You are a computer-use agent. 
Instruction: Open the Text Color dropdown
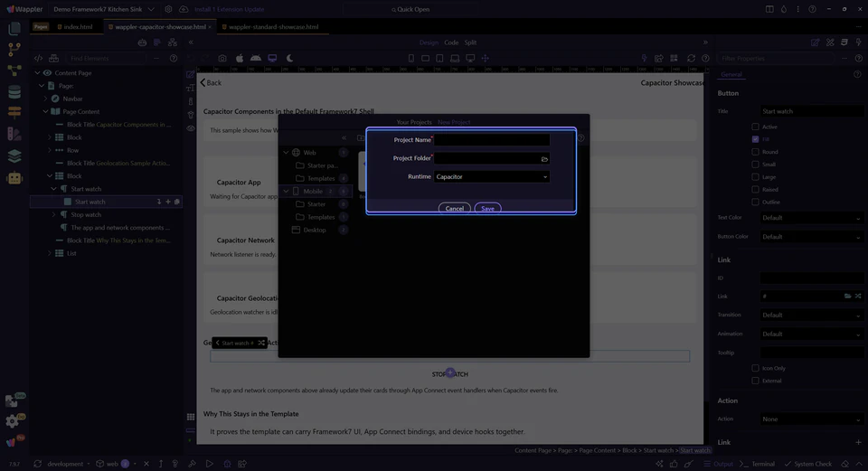[811, 218]
